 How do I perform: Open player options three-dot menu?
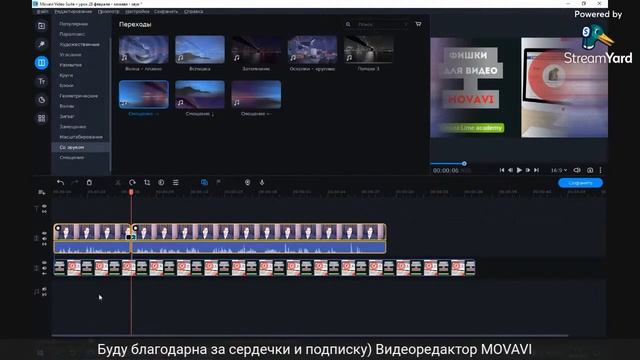pyautogui.click(x=600, y=170)
